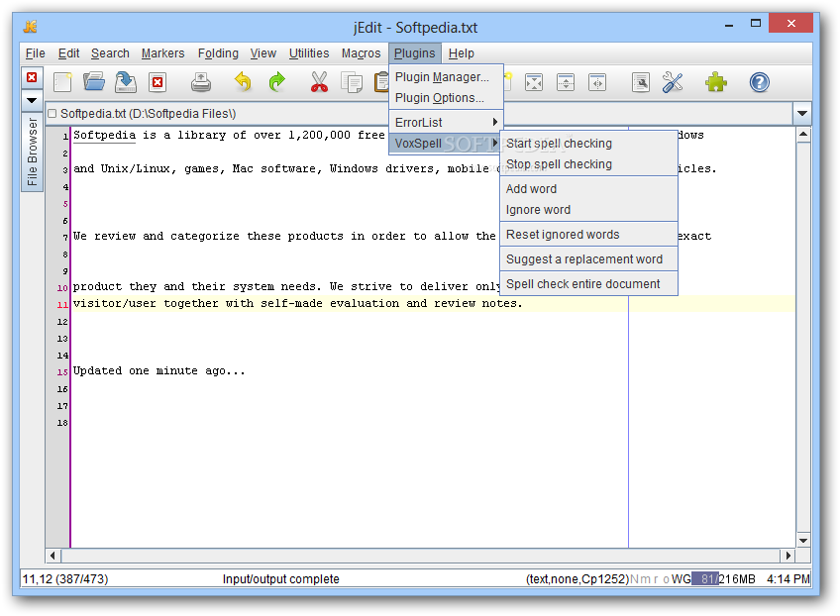Click the Save buffer toolbar icon
840x616 pixels.
126,82
